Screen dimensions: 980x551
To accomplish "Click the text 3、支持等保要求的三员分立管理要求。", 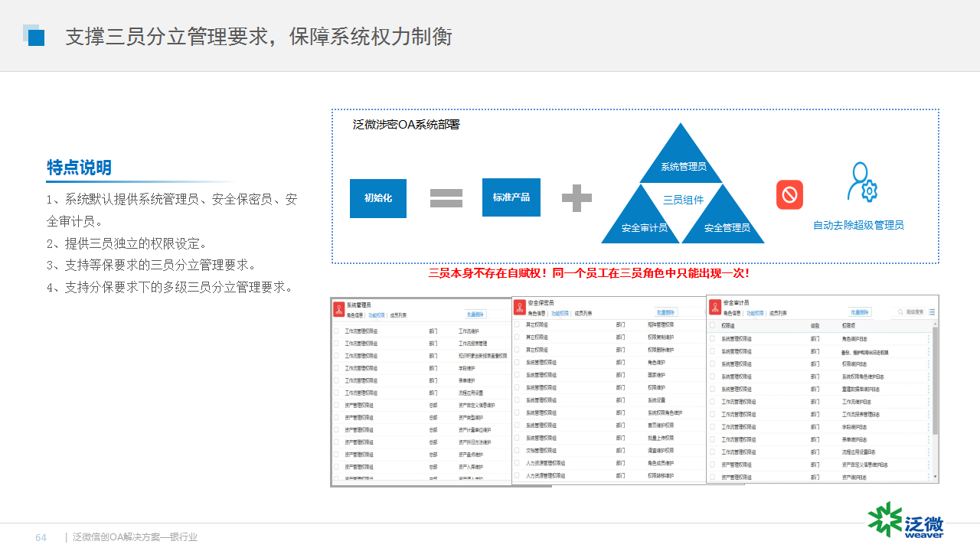I will pyautogui.click(x=151, y=266).
